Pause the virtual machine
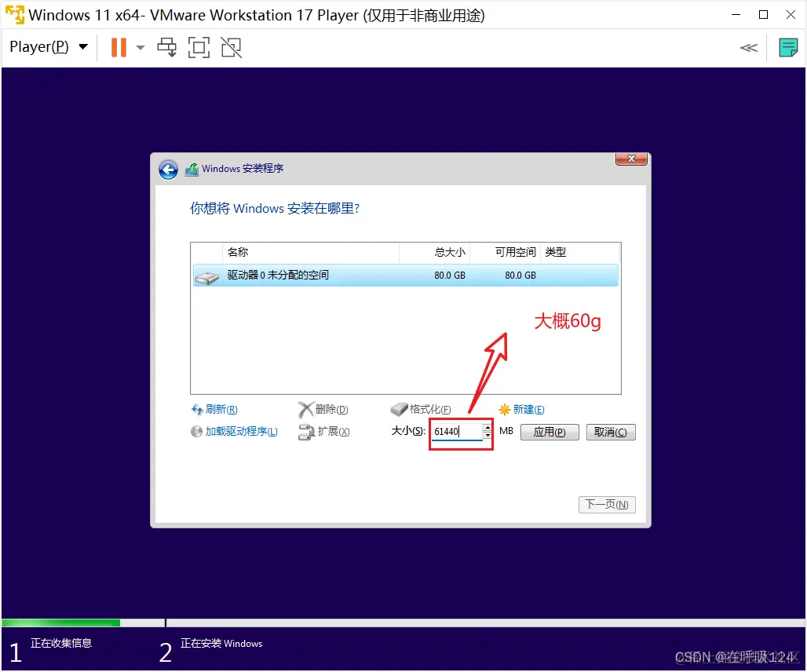This screenshot has height=672, width=807. pos(119,47)
